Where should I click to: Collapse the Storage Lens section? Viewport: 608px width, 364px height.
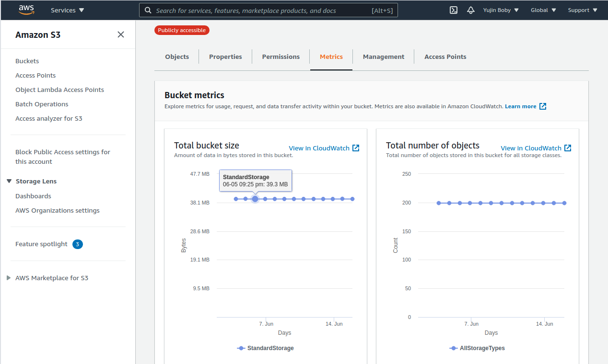[x=9, y=181]
